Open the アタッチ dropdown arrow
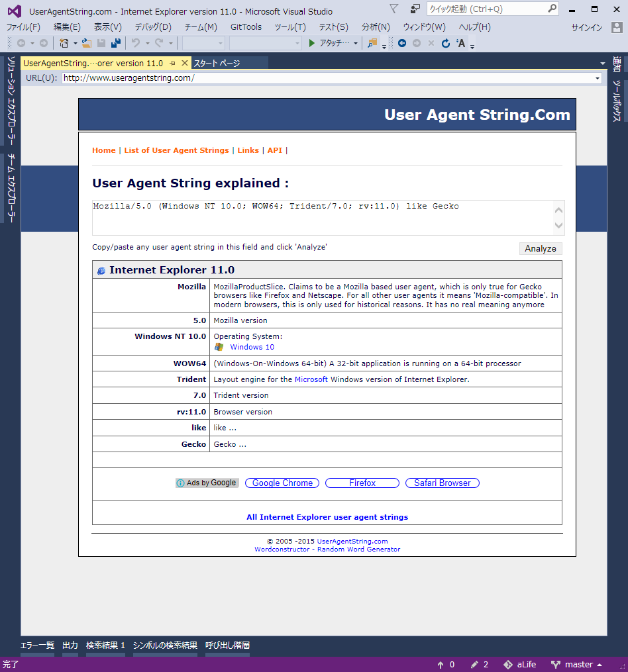The image size is (628, 672). pos(356,43)
